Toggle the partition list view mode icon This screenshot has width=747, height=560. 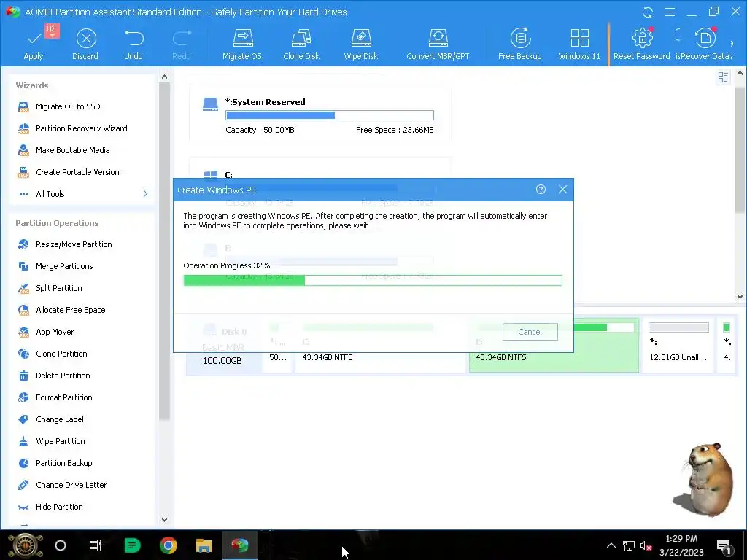[x=723, y=77]
